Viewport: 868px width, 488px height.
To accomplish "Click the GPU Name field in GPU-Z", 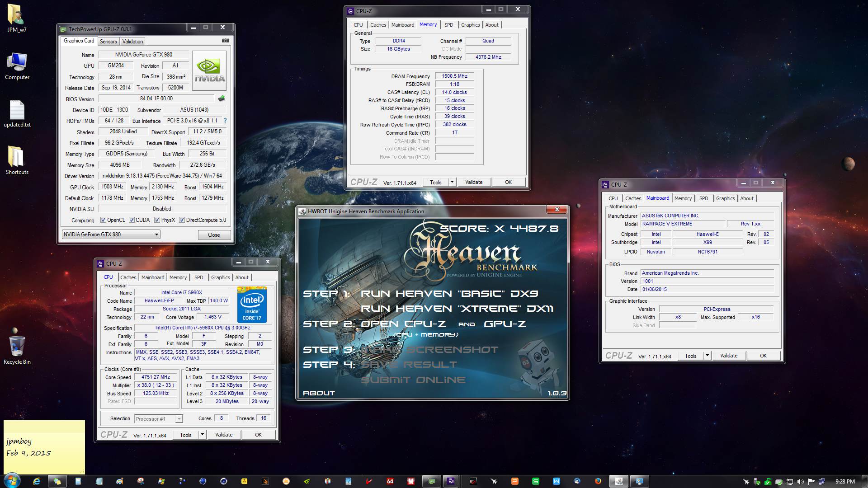I will 143,55.
